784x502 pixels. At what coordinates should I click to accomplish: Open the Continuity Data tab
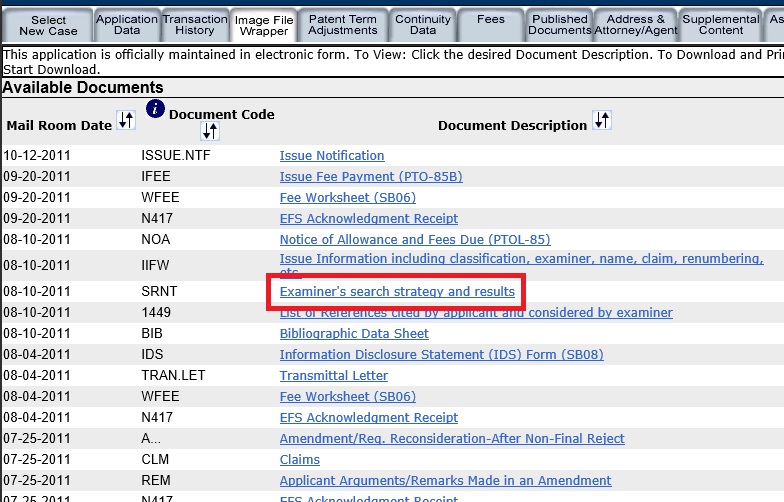tap(422, 25)
